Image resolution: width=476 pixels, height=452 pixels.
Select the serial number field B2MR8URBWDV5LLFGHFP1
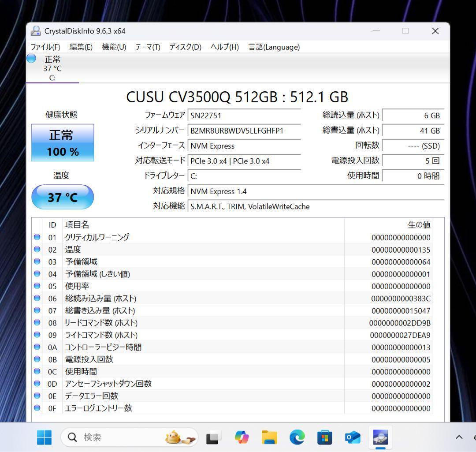[x=244, y=131]
